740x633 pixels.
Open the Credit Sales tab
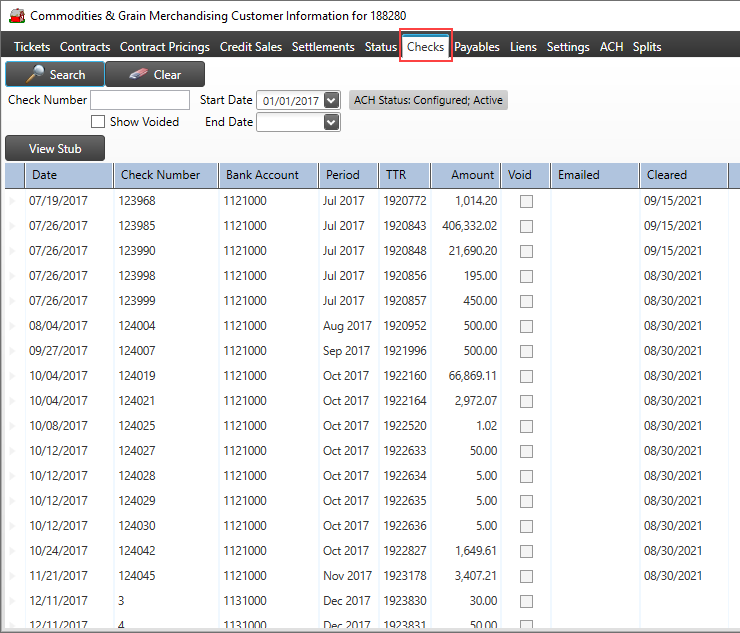pyautogui.click(x=251, y=47)
